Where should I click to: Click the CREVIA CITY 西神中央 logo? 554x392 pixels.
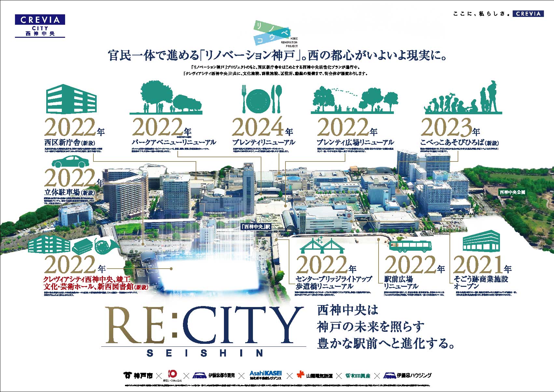click(x=40, y=25)
